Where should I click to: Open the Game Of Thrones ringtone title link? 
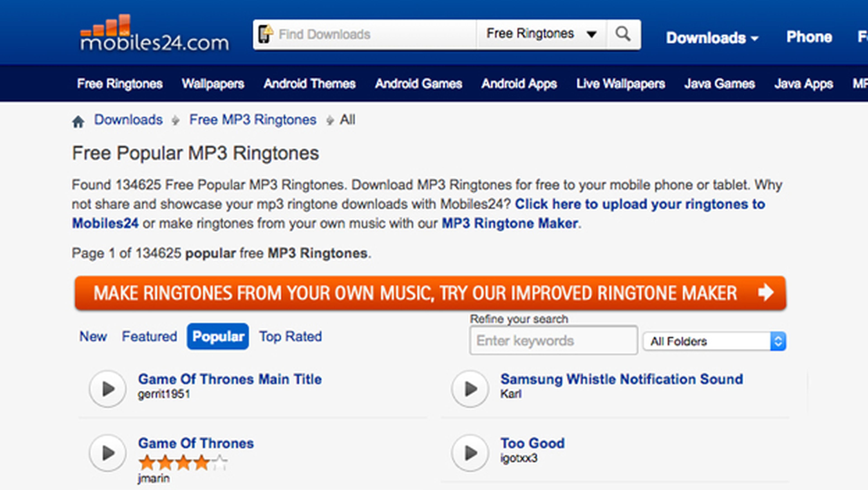(196, 443)
